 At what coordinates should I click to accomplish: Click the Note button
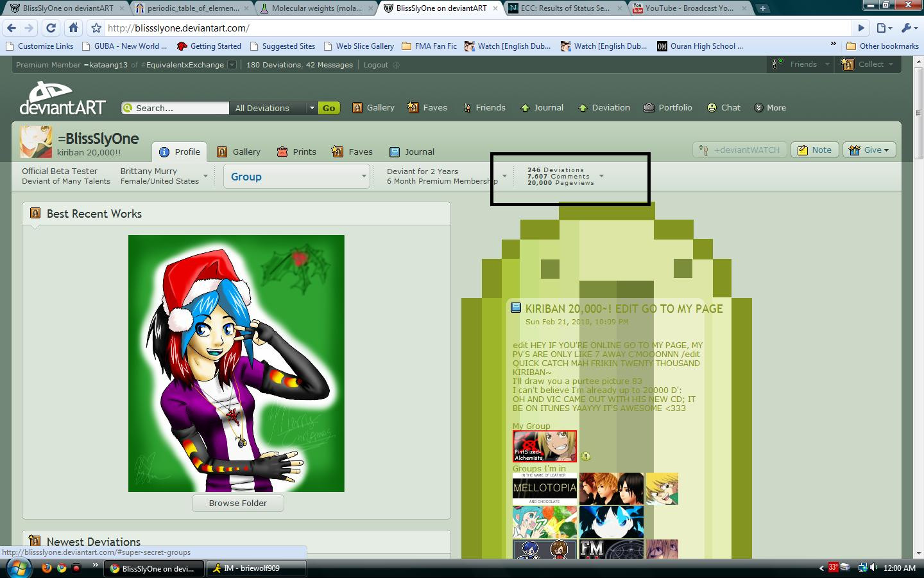815,150
